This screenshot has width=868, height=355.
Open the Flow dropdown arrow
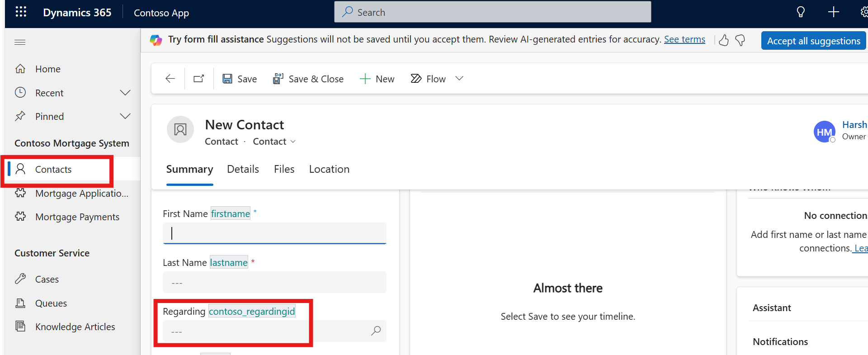[459, 79]
